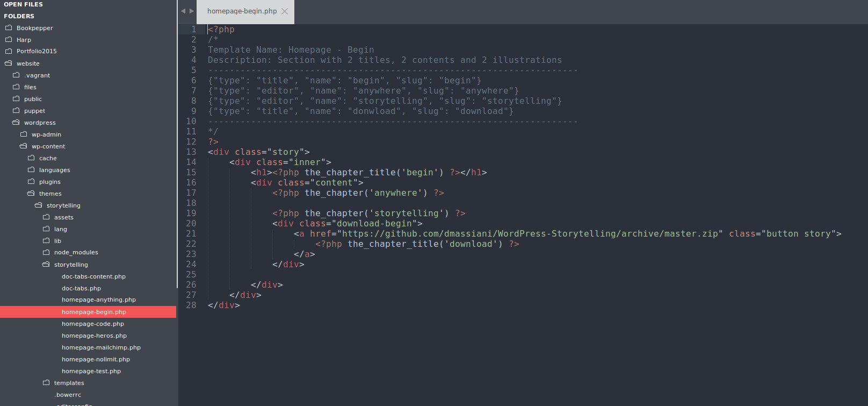Click the Bookpepper folder label
This screenshot has width=868, height=406.
tap(35, 28)
